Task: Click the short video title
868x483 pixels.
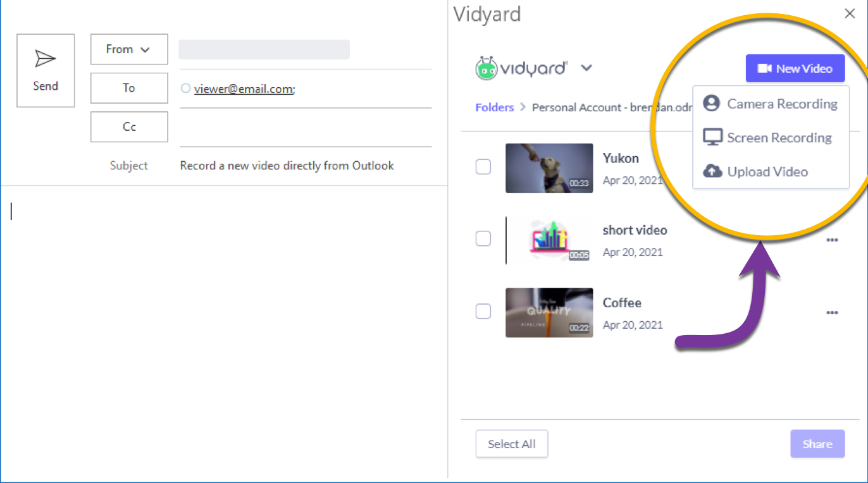Action: coord(635,230)
